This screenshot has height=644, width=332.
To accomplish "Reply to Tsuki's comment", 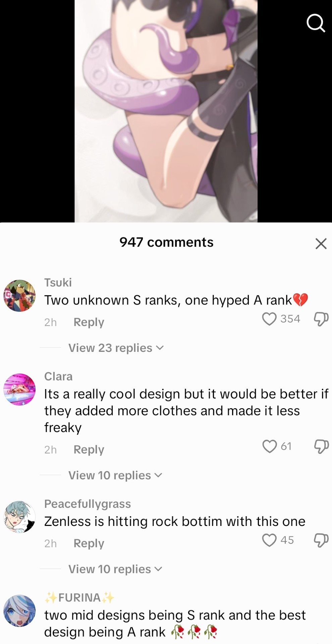I will click(89, 322).
